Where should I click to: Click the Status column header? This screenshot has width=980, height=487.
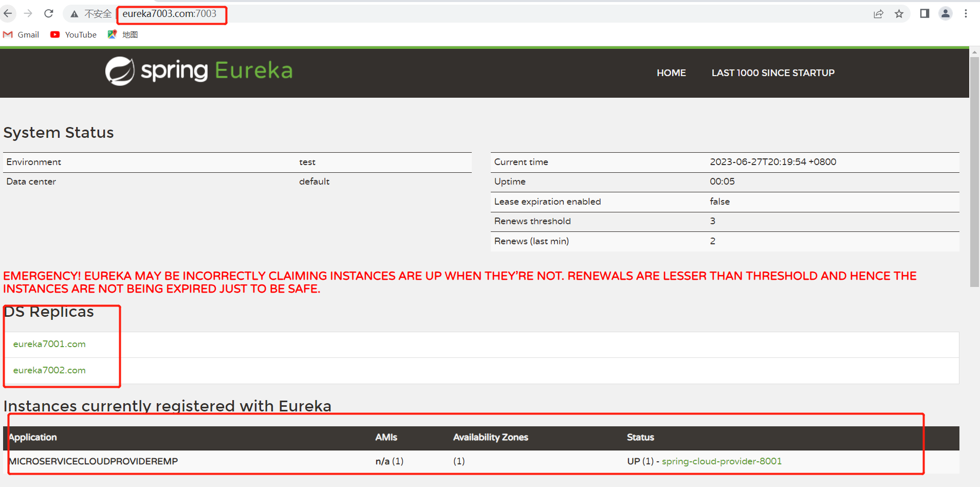tap(640, 437)
